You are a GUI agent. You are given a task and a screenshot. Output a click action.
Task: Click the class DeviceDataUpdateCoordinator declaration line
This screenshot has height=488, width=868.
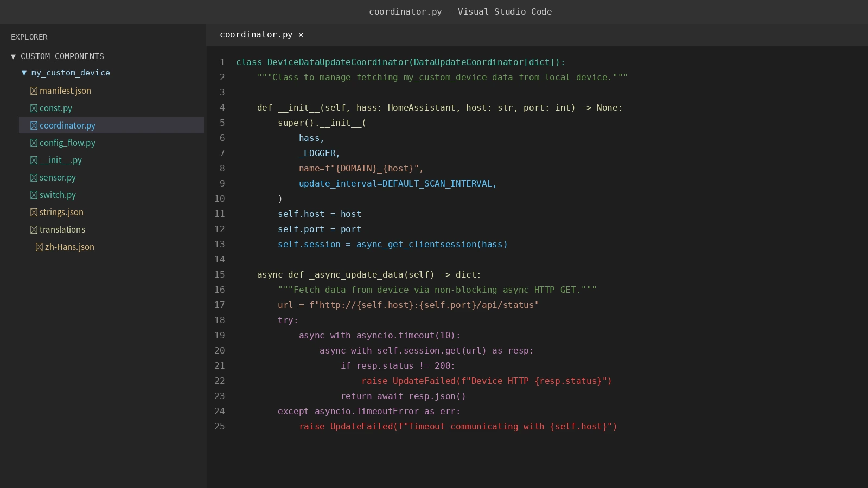400,62
